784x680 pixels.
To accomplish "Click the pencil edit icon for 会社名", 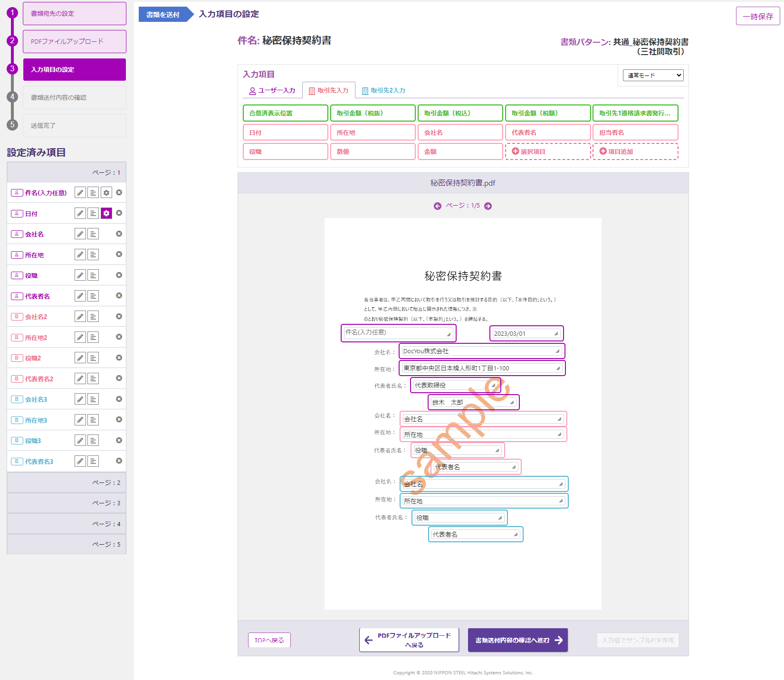I will (x=80, y=234).
